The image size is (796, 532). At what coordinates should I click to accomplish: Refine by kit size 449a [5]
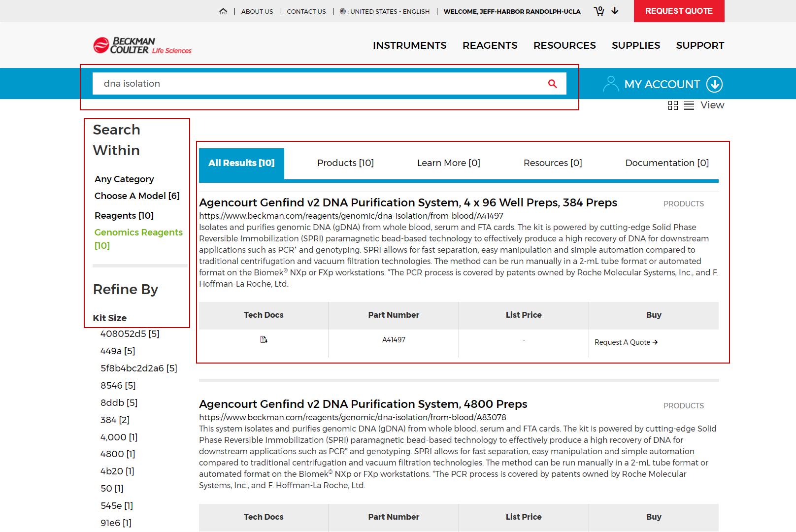118,351
